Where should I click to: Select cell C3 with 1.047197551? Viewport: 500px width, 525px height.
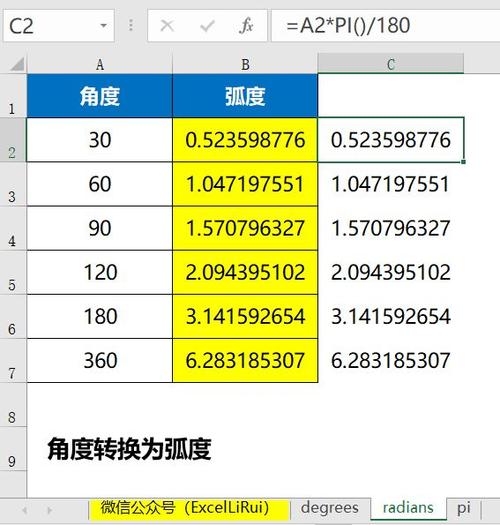pos(391,184)
